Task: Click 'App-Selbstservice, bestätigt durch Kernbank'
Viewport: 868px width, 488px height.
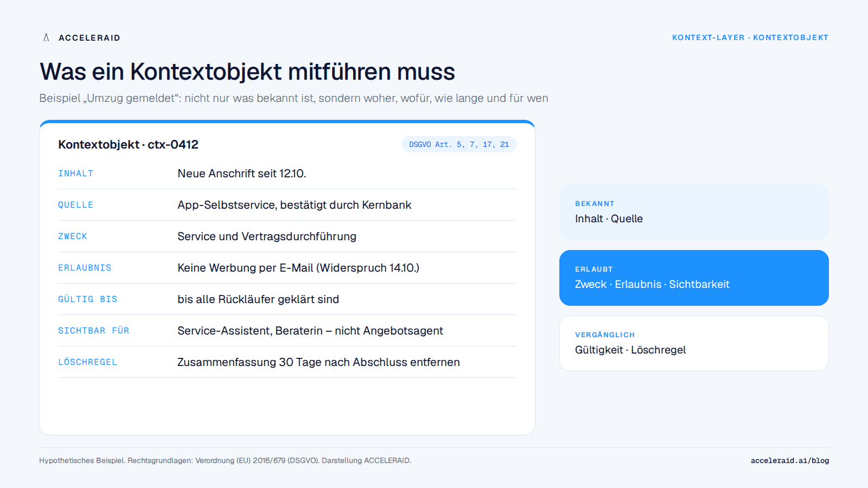Action: pyautogui.click(x=295, y=205)
